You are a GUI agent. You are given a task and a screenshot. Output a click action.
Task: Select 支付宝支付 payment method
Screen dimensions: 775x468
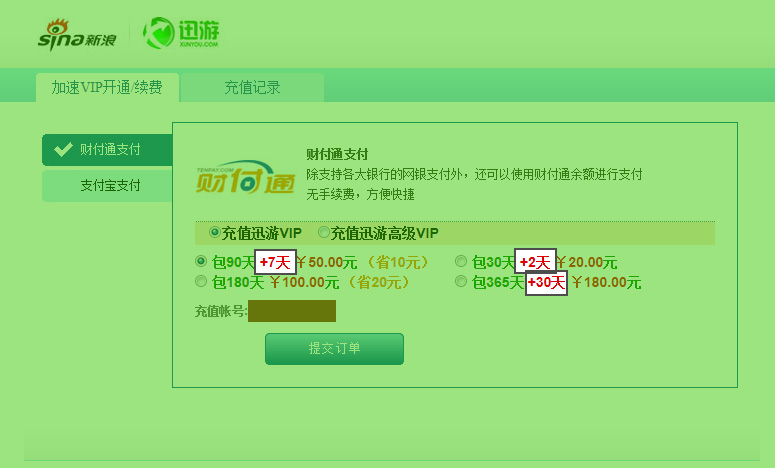pos(107,186)
